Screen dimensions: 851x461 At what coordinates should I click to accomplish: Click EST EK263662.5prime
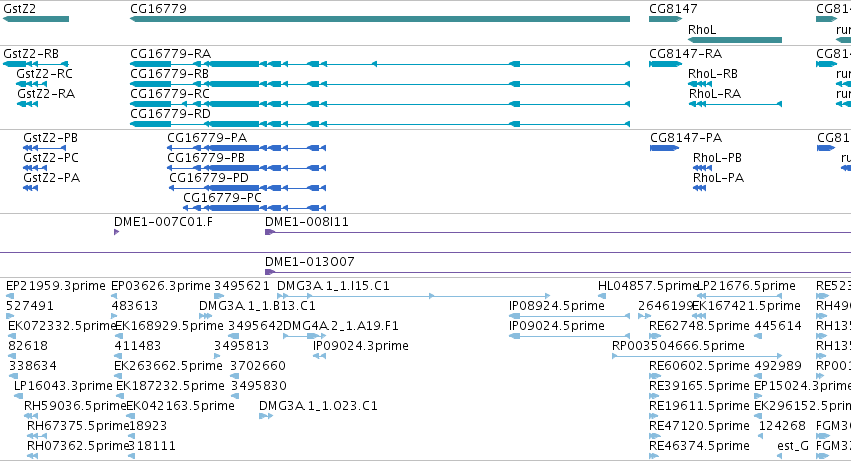(118, 376)
